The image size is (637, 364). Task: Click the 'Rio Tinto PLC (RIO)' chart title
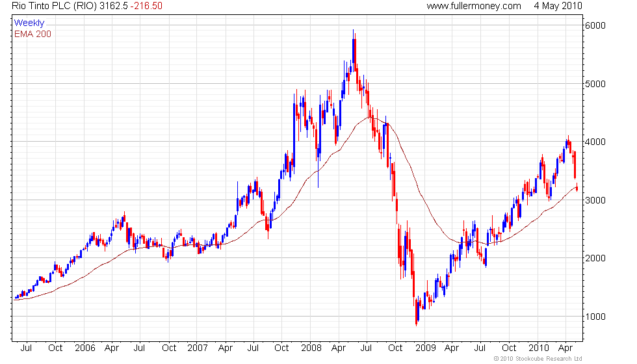point(55,6)
